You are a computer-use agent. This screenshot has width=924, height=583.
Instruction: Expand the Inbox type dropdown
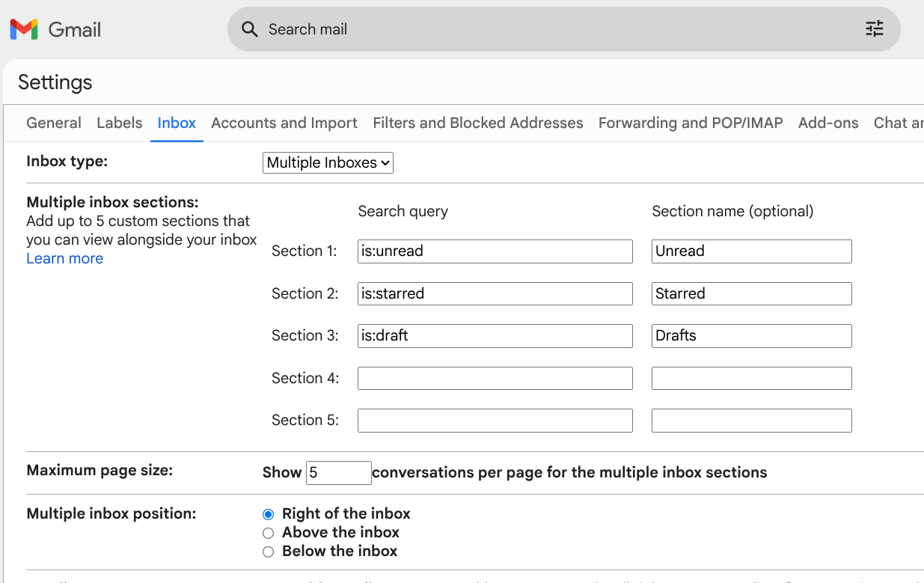[328, 162]
